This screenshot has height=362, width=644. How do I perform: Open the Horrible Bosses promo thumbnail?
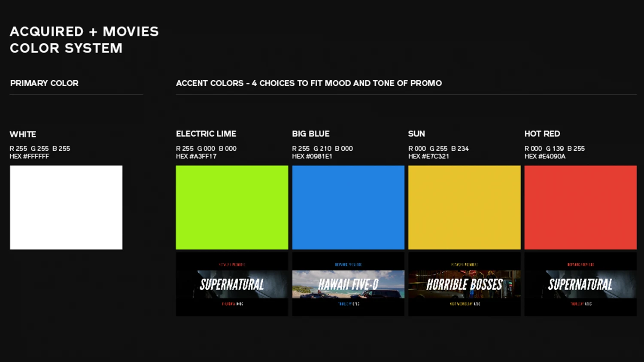(x=464, y=284)
